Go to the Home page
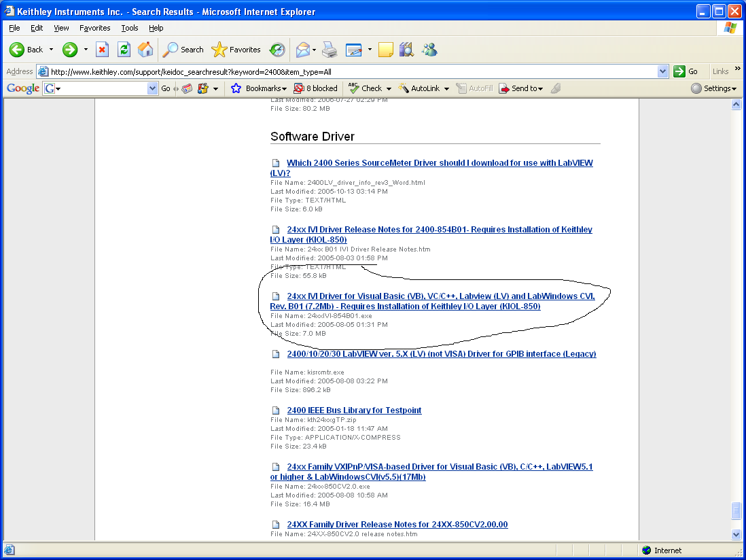The image size is (746, 560). click(145, 50)
